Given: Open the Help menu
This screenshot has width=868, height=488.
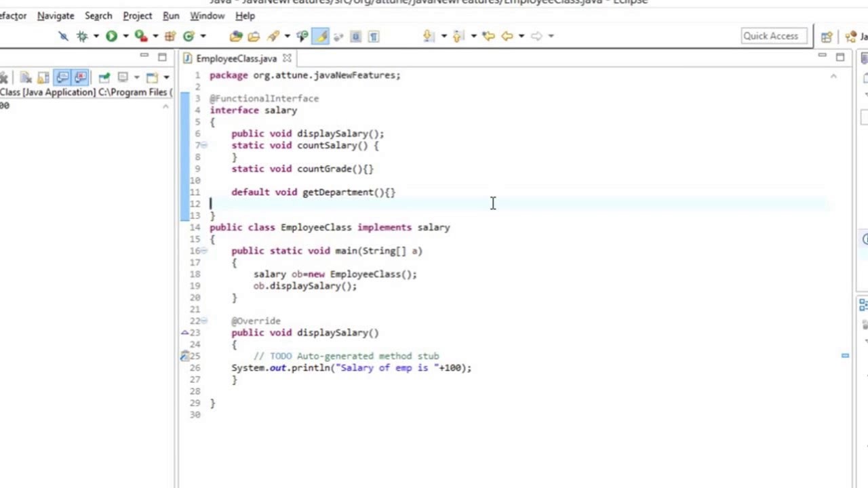Looking at the screenshot, I should click(x=245, y=16).
